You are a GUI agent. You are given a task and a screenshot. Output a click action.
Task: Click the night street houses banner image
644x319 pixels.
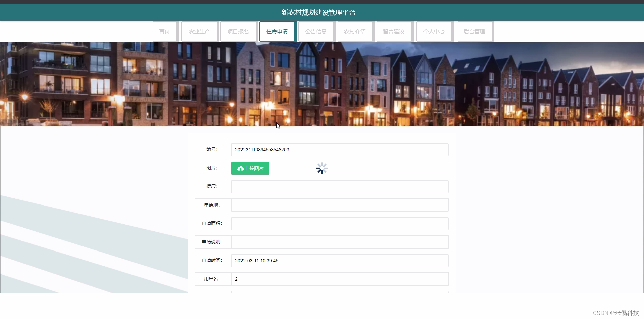(322, 84)
